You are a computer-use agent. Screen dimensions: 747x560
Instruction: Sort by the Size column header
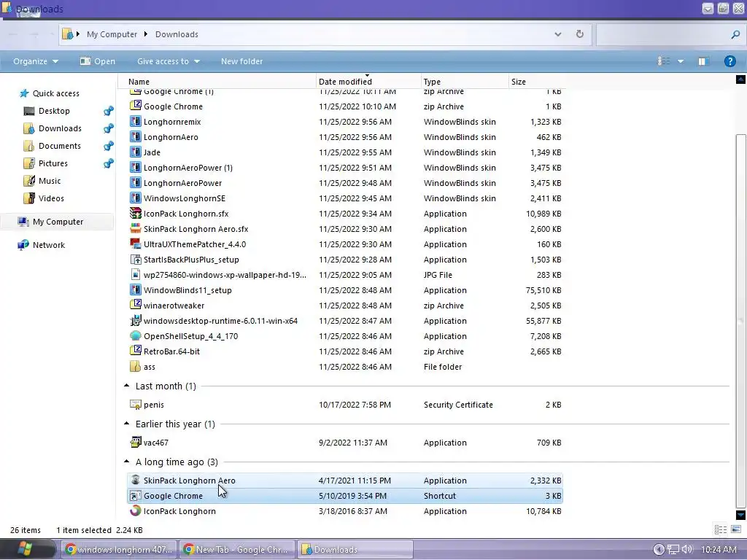pyautogui.click(x=536, y=82)
